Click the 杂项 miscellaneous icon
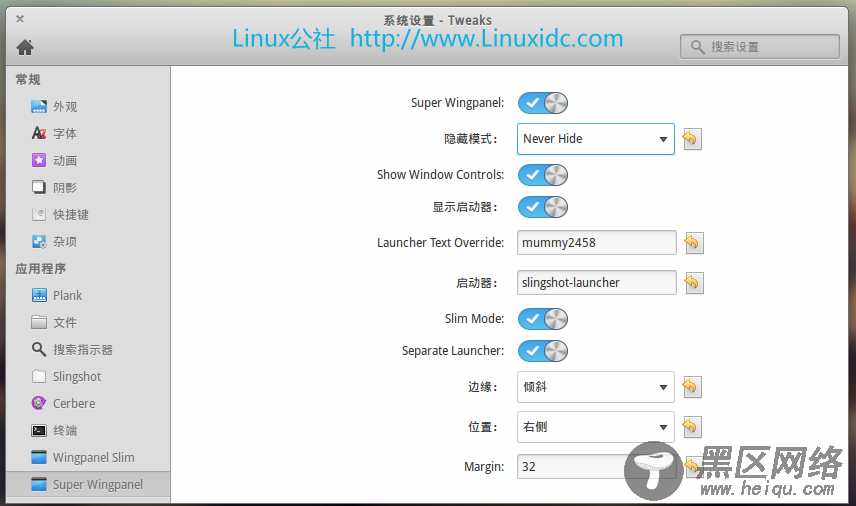This screenshot has height=506, width=856. 39,241
